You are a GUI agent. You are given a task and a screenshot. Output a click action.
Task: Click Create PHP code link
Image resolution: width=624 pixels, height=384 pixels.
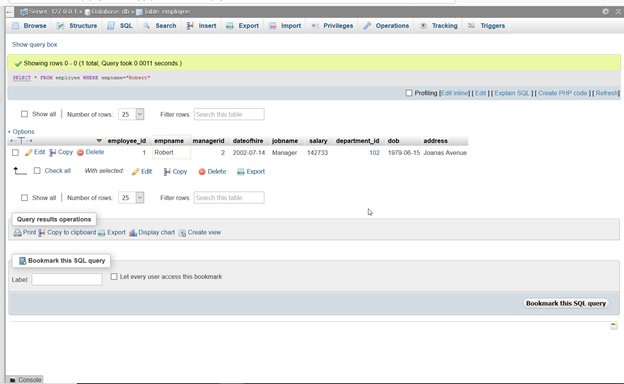pos(563,93)
